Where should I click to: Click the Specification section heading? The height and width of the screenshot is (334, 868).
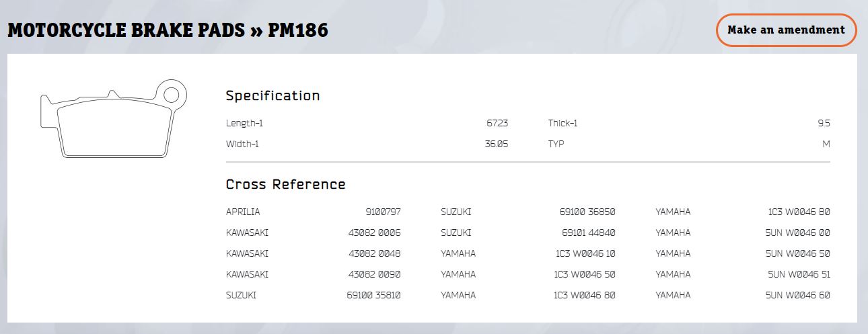273,95
